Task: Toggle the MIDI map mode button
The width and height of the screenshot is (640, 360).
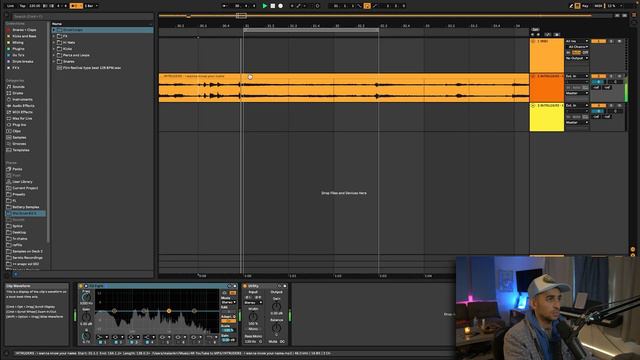Action: [598, 6]
